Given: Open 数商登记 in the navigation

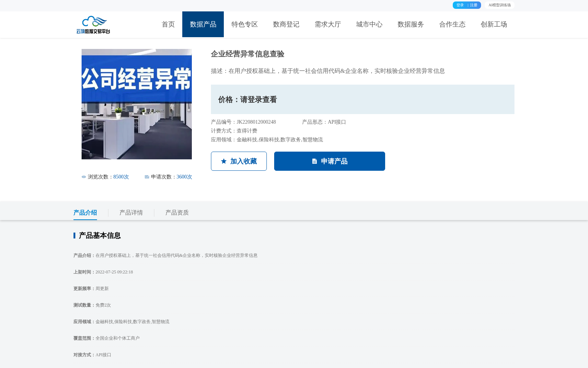Looking at the screenshot, I should point(286,24).
